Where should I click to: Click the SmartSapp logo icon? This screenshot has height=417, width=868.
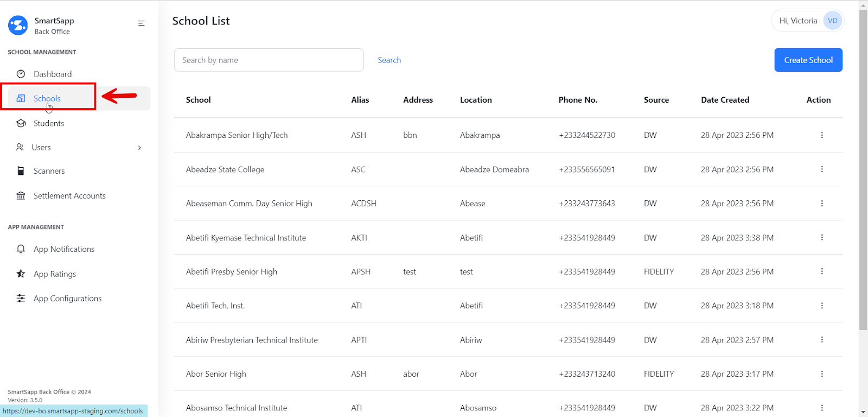(18, 25)
